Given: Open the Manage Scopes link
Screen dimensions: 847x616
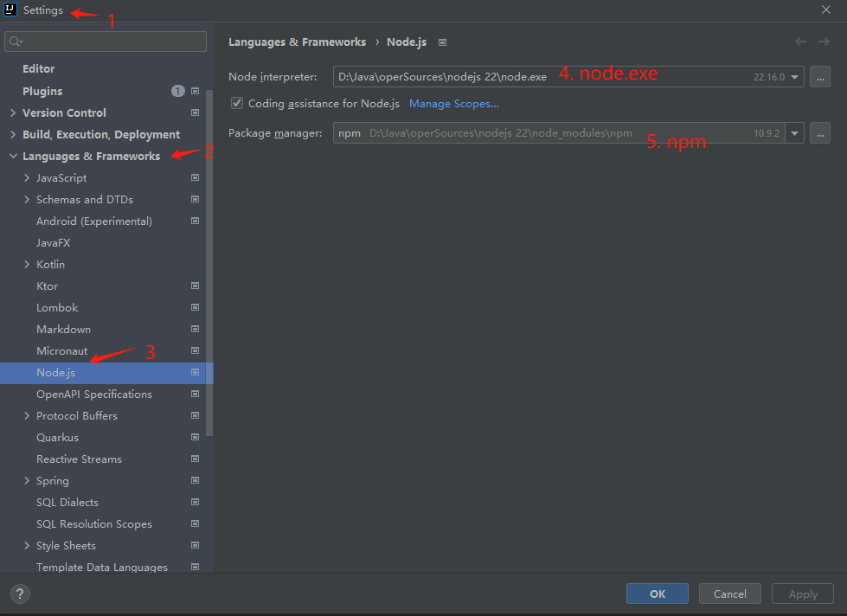Looking at the screenshot, I should (453, 104).
